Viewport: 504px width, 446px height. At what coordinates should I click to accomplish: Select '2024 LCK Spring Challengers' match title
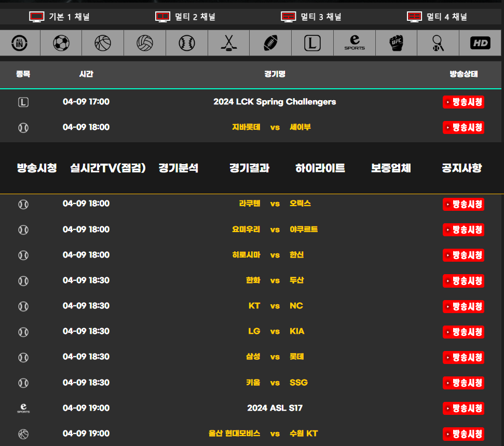coord(275,102)
